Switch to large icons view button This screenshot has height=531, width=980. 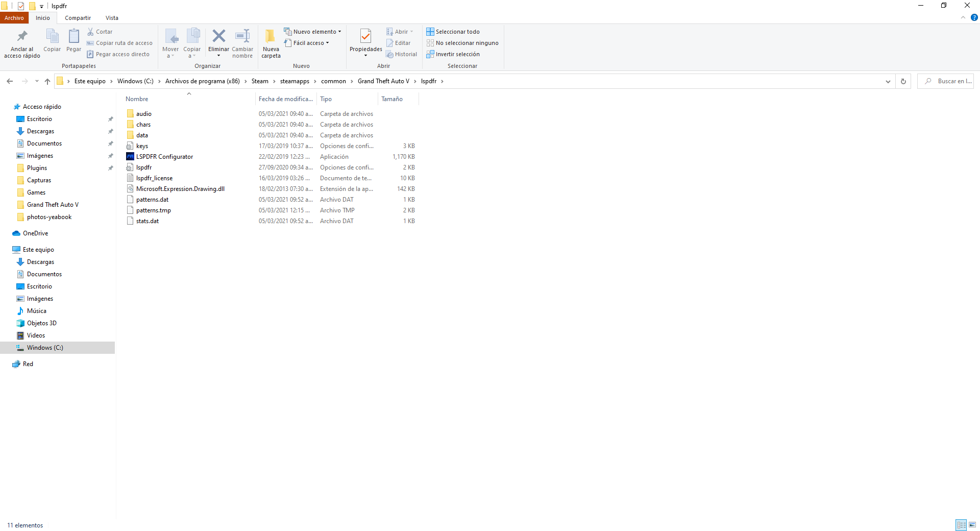tap(972, 525)
